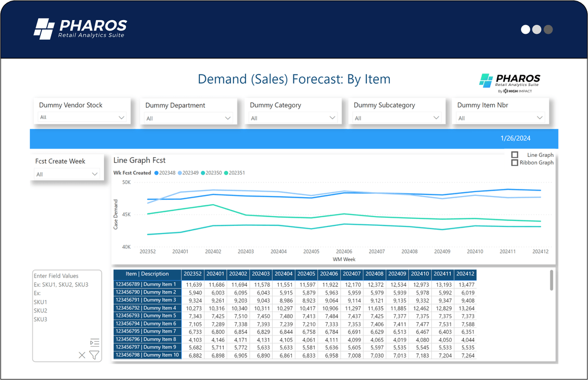Screen dimensions: 588x380
Task: Select the filter funnel icon in Enter Field Values
Action: (x=94, y=355)
